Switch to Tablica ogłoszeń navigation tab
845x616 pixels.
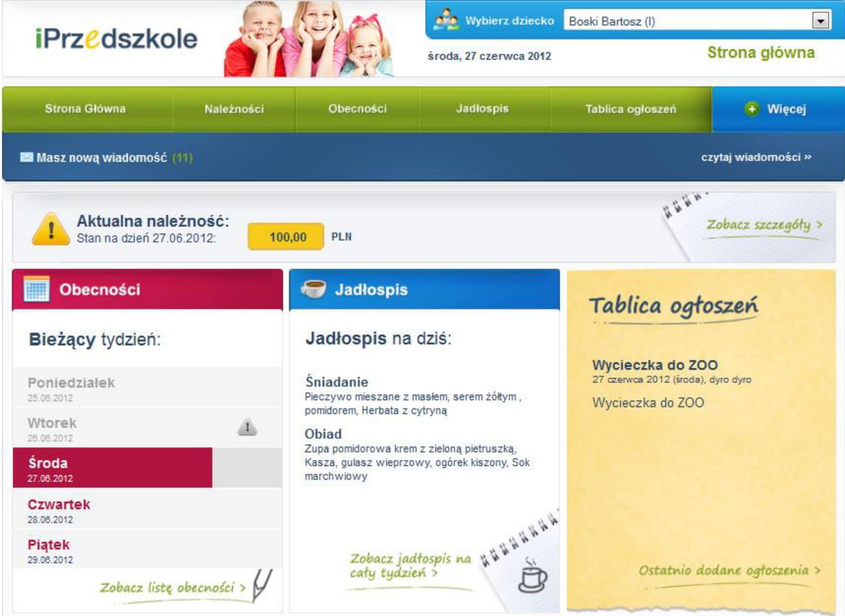pyautogui.click(x=631, y=109)
